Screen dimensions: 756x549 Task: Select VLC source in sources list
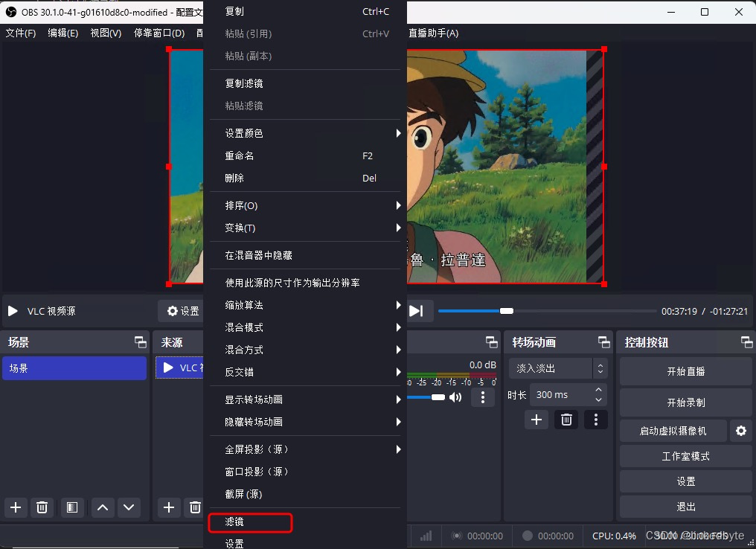pos(179,367)
